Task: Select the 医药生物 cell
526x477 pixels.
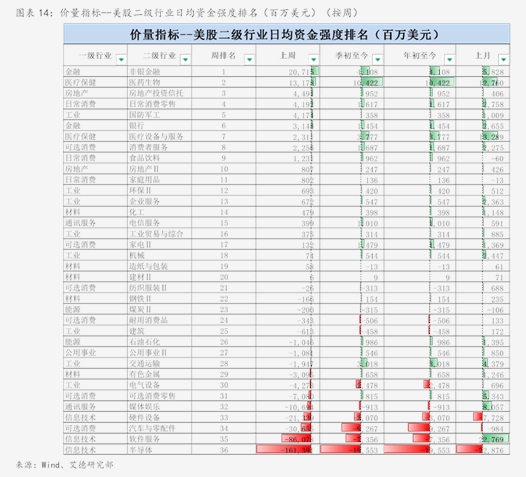Action: point(160,82)
